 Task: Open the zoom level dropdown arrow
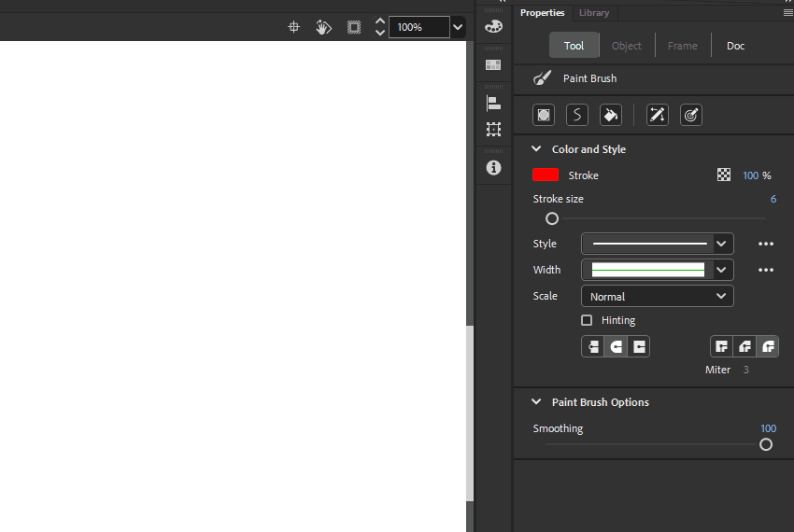[x=458, y=27]
